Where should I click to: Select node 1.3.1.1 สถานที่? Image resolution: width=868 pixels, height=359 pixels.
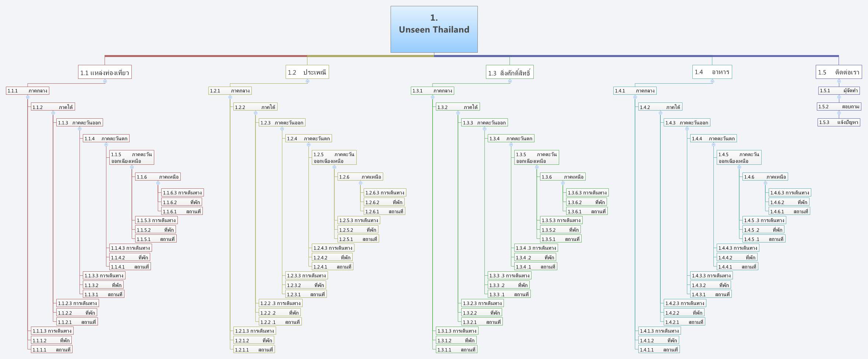[456, 349]
